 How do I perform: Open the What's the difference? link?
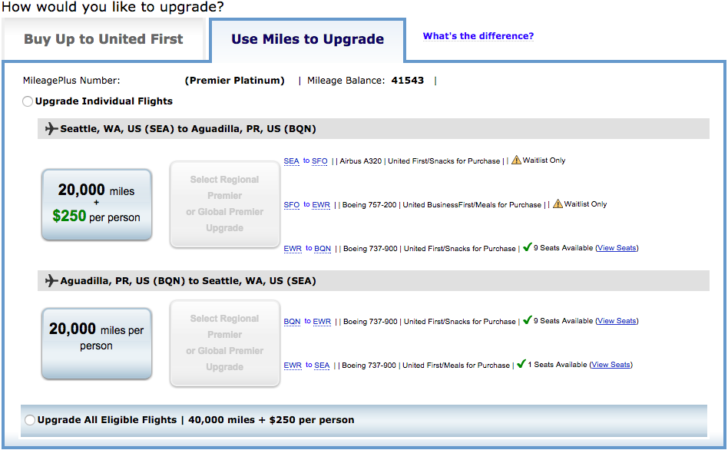click(x=478, y=36)
